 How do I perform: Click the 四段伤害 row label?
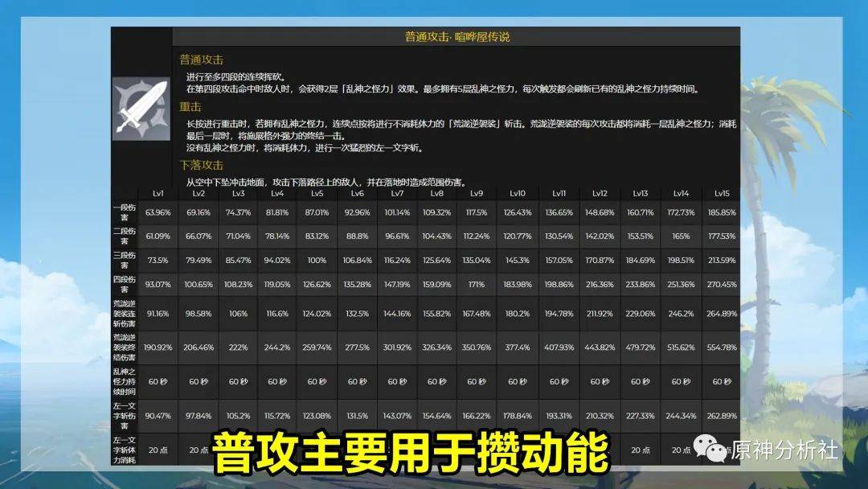(125, 284)
